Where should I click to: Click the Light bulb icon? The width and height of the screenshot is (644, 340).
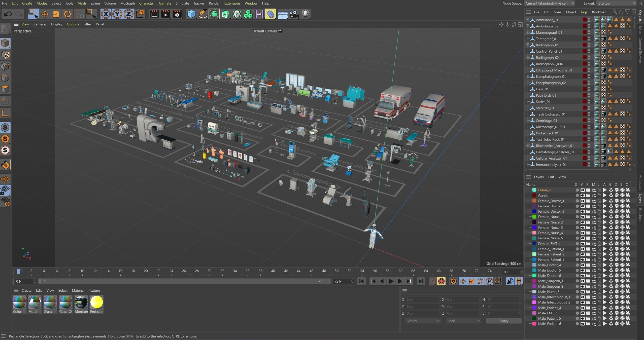305,14
